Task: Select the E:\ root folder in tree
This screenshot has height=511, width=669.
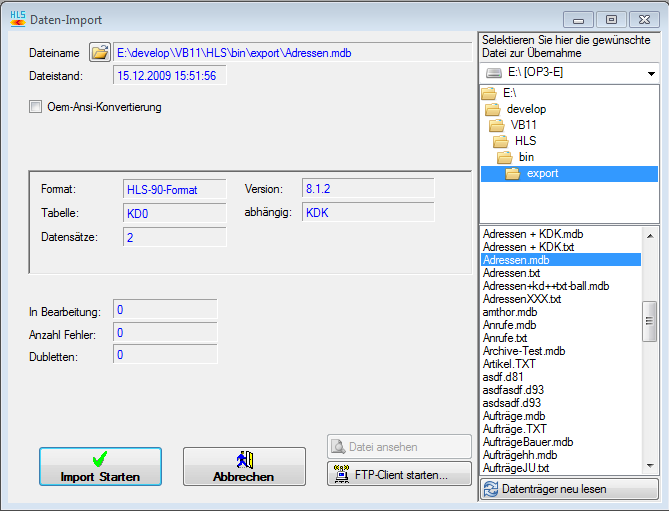Action: coord(510,93)
